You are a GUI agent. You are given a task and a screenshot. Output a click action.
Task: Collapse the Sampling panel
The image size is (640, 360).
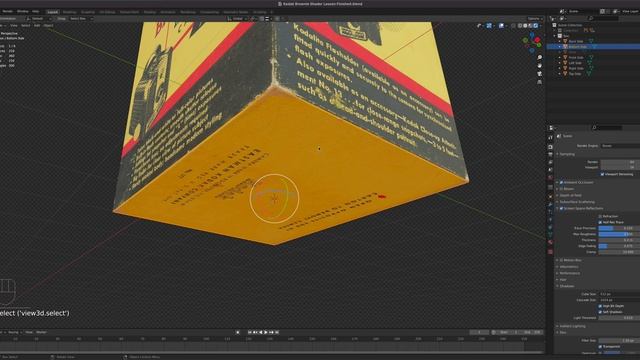[x=567, y=154]
